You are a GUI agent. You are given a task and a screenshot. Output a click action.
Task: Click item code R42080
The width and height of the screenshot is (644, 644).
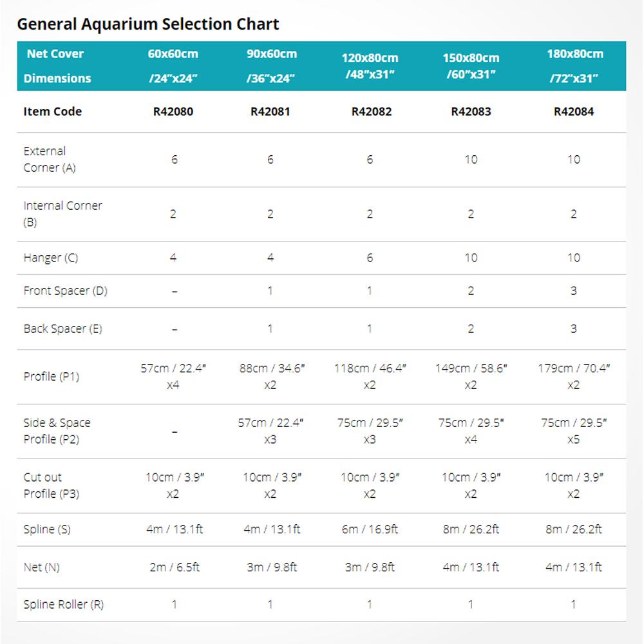[173, 111]
